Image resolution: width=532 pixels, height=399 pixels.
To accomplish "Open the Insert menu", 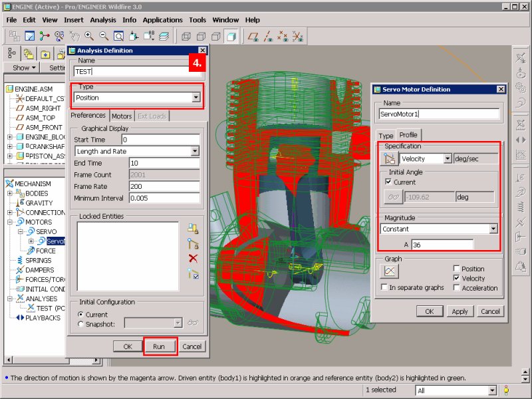I will tap(74, 20).
